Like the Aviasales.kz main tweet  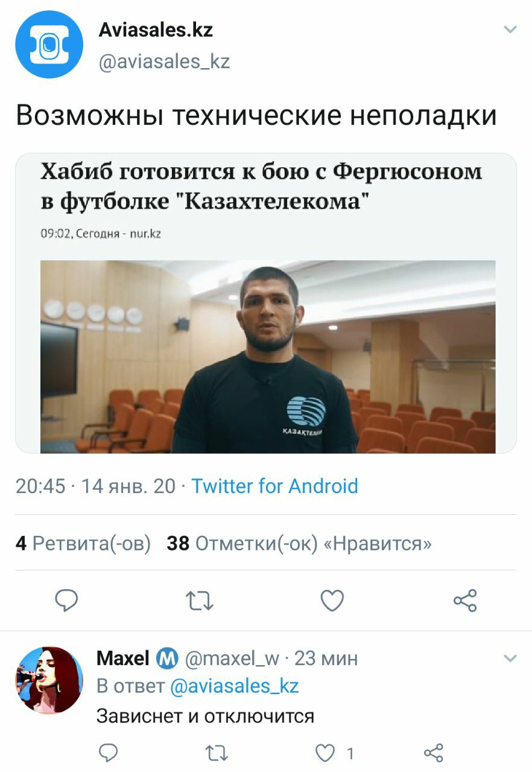[x=332, y=601]
